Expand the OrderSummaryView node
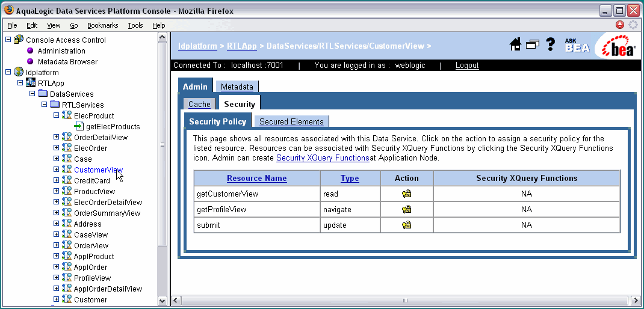 tap(56, 213)
